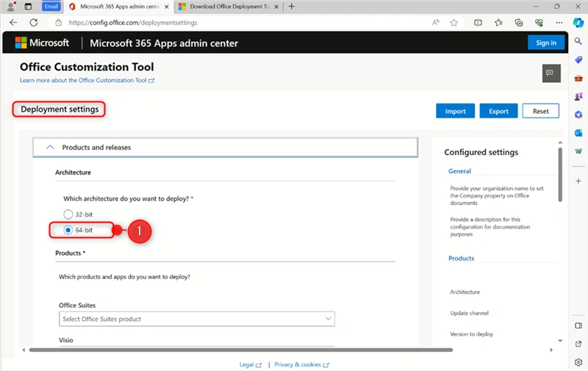This screenshot has width=588, height=371.
Task: Open link in new window sidebar icon
Action: (578, 344)
